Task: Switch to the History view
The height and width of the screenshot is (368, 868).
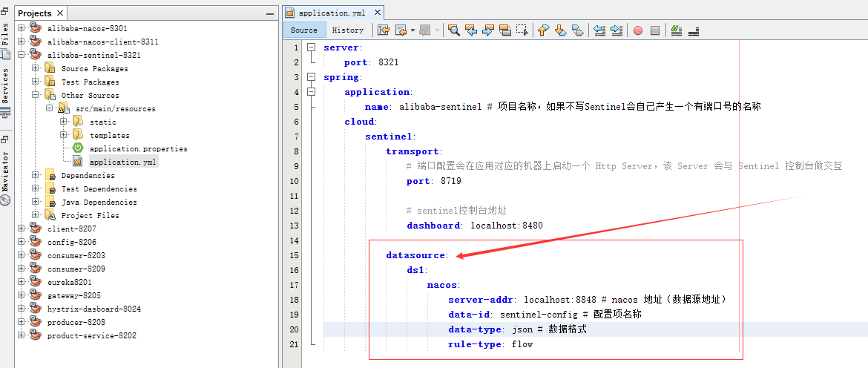Action: click(348, 30)
